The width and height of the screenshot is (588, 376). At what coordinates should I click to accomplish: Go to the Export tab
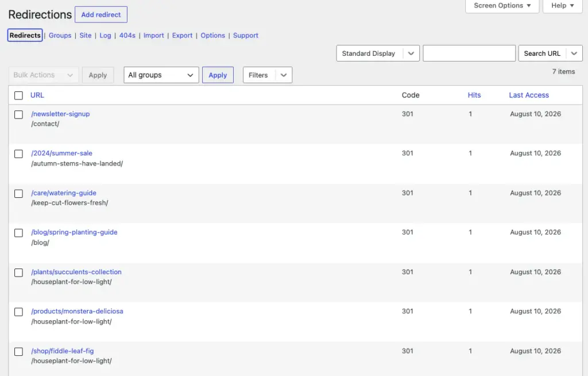pos(182,35)
